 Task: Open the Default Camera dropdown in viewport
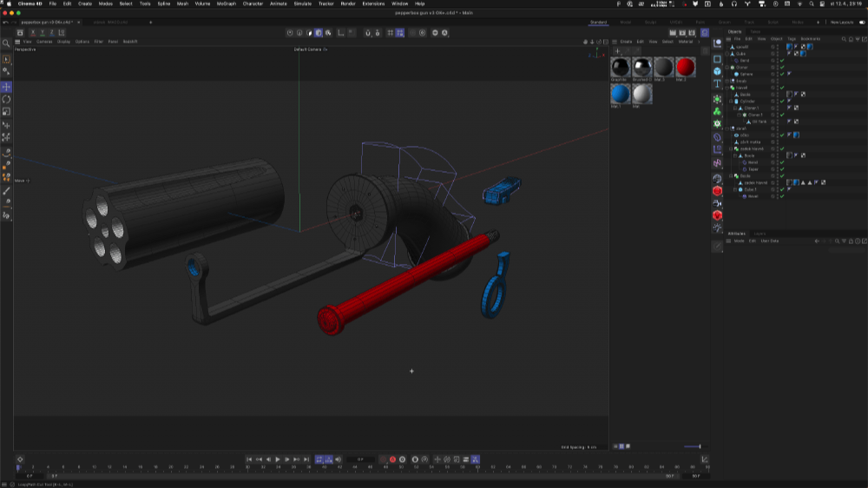click(x=311, y=49)
